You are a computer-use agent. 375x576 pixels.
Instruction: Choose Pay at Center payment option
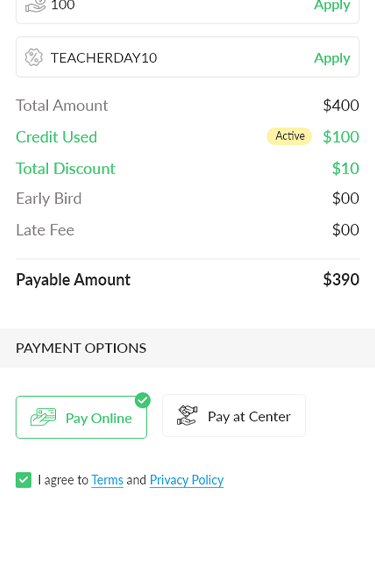point(234,416)
